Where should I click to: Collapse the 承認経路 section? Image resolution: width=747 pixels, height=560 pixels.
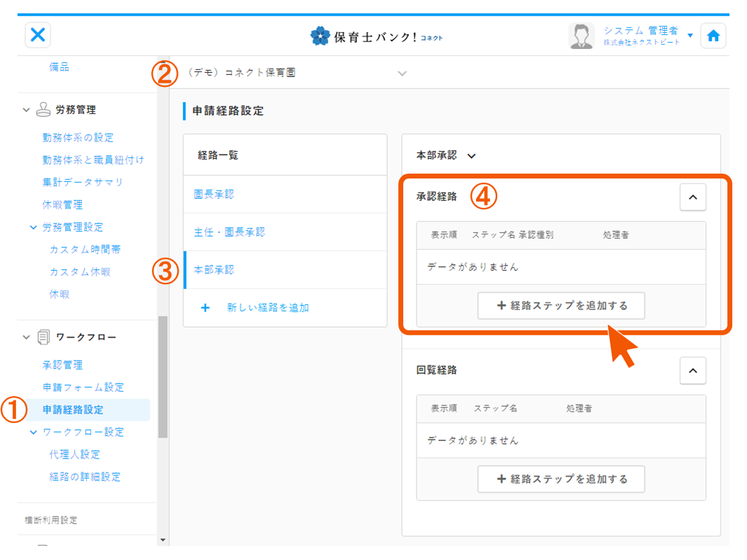click(x=692, y=198)
